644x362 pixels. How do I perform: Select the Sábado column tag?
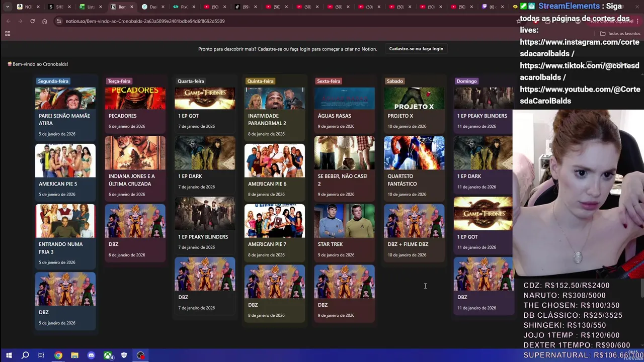pos(394,81)
